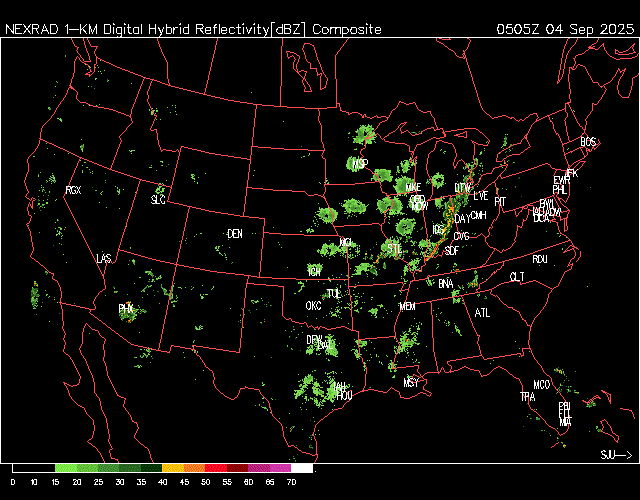Screen dimensions: 640x500
Task: Click the CMH airport label
Action: tap(478, 215)
